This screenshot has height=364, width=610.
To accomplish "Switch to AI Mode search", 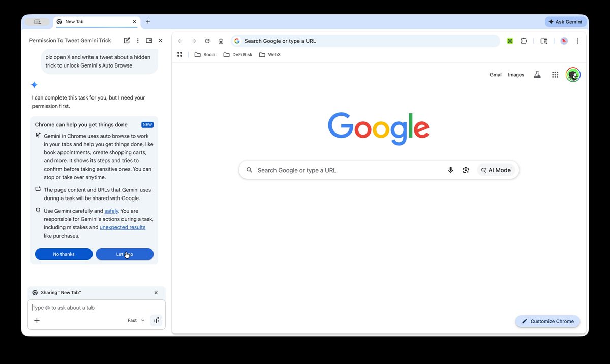I will [x=496, y=170].
